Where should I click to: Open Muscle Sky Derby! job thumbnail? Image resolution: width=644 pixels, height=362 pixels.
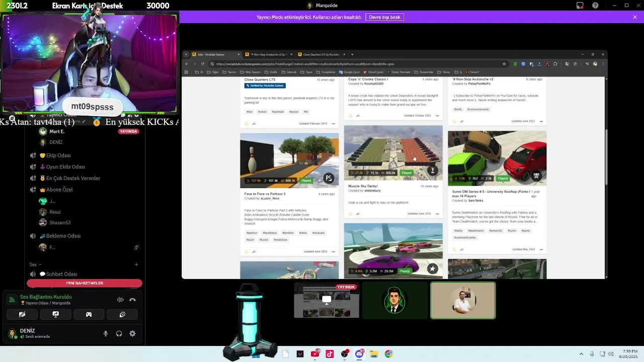(393, 153)
